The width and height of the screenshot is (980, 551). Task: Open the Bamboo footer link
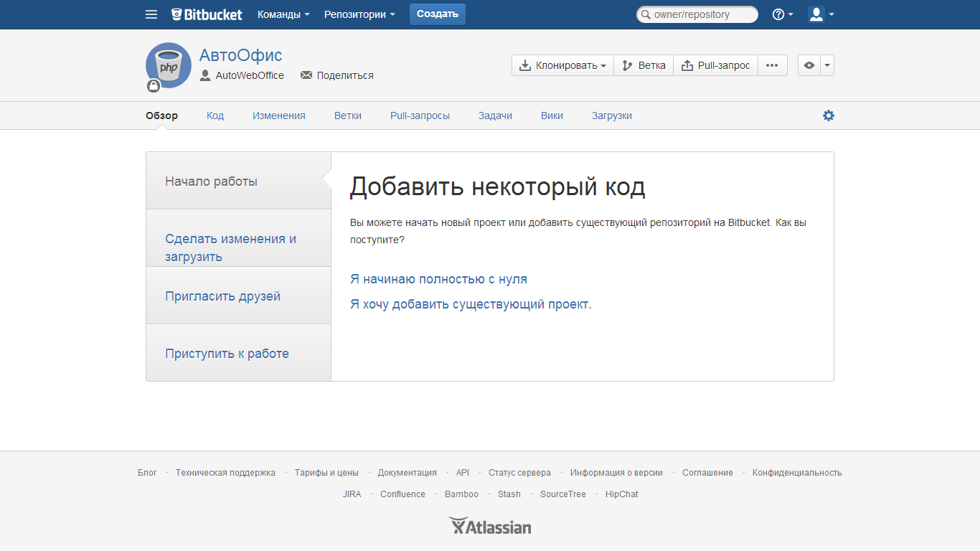461,494
